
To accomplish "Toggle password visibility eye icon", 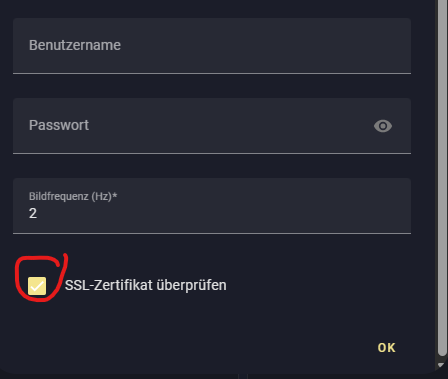I will coord(383,126).
